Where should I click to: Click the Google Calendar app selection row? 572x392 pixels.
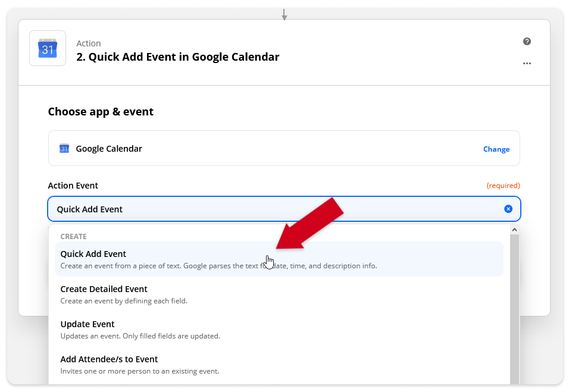click(x=284, y=149)
